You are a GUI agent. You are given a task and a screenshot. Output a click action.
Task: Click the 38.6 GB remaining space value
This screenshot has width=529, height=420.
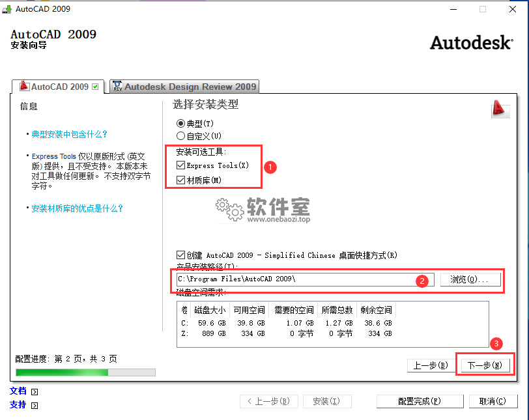[x=379, y=323]
